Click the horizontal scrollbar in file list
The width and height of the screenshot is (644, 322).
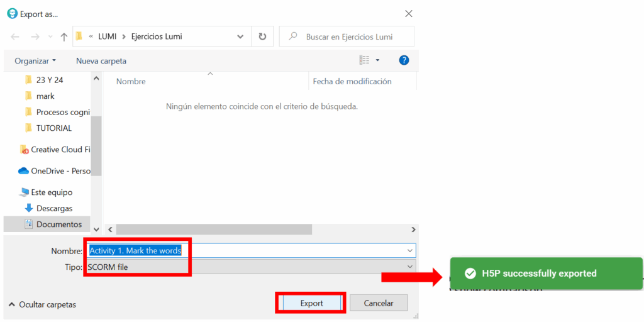coord(214,230)
